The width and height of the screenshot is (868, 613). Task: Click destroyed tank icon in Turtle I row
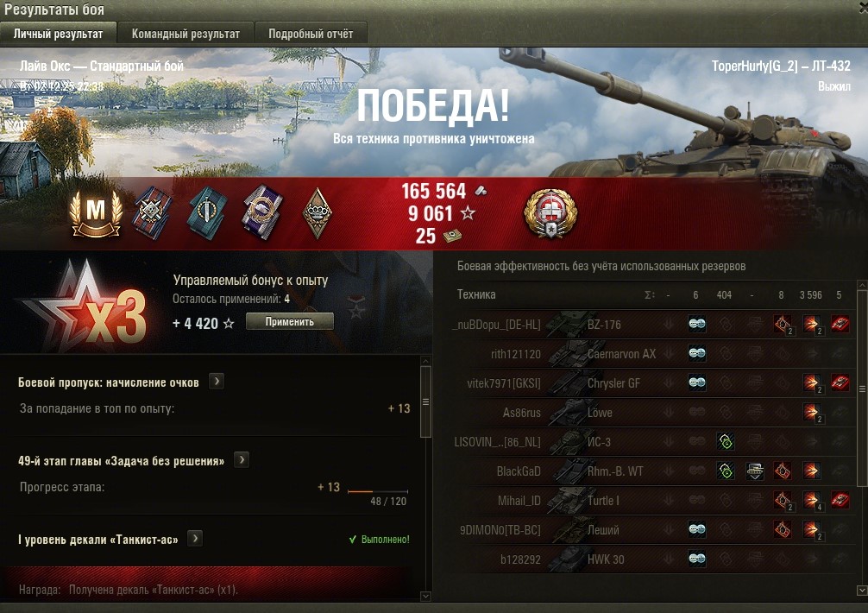(x=840, y=500)
